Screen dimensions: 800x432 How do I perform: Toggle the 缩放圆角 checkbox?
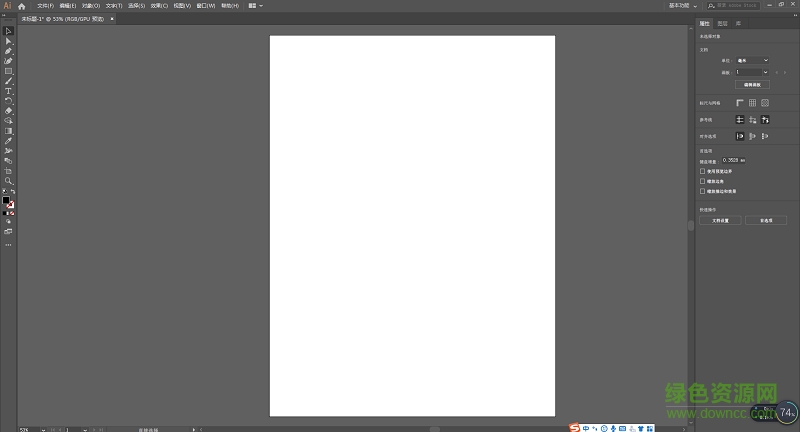click(703, 181)
